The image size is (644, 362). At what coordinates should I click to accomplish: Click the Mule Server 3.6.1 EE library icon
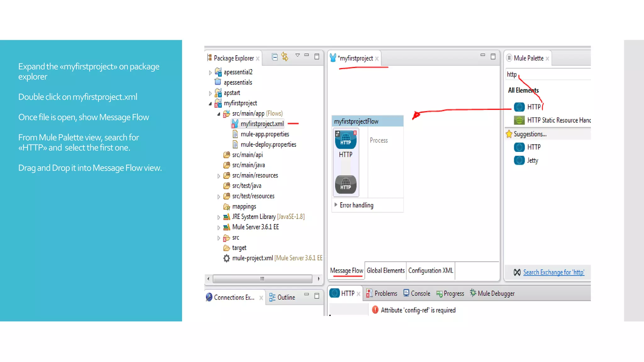pyautogui.click(x=226, y=227)
